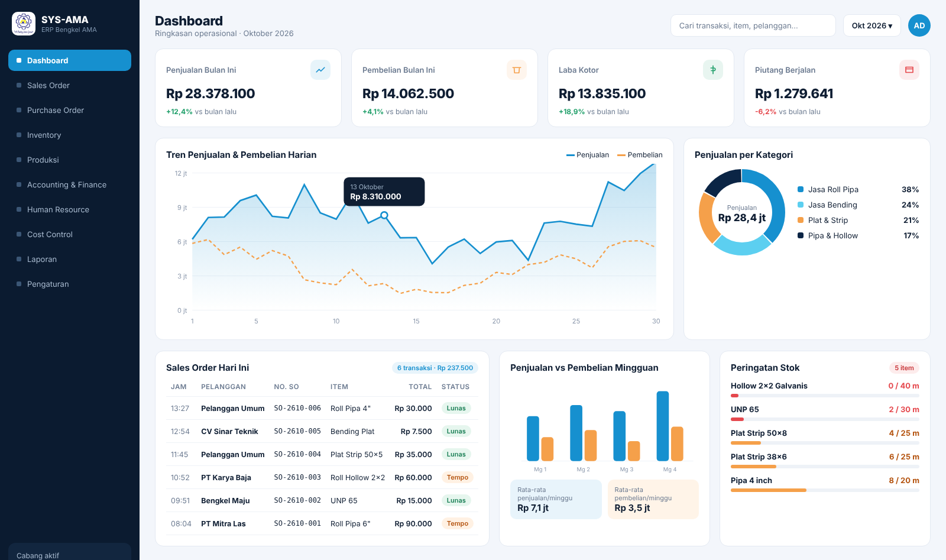Click the 13 Oktober data point marker on chart
This screenshot has width=946, height=560.
[384, 215]
